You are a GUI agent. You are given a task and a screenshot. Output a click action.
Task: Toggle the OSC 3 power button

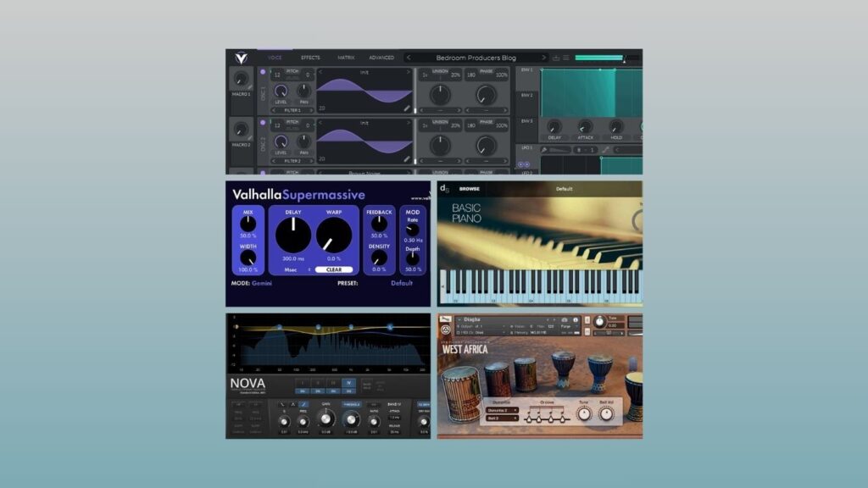tap(263, 172)
